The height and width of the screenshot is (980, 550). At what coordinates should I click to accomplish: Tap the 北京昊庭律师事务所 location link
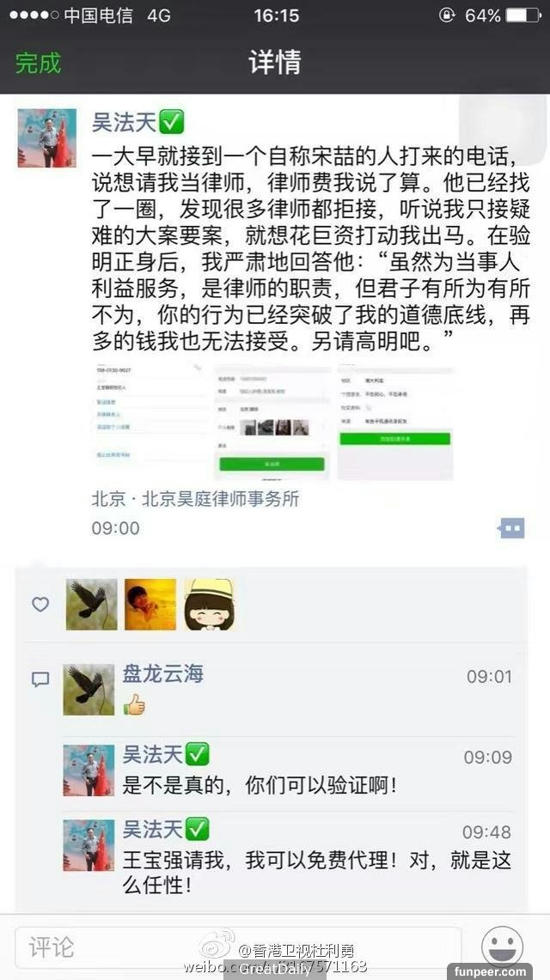click(x=221, y=499)
